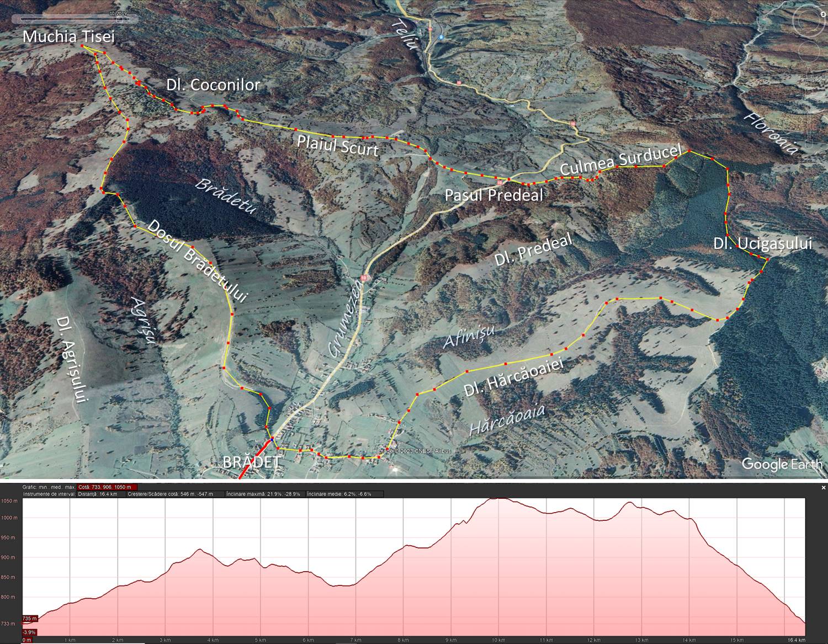Click the Cotă elevation statistics field

tap(107, 487)
